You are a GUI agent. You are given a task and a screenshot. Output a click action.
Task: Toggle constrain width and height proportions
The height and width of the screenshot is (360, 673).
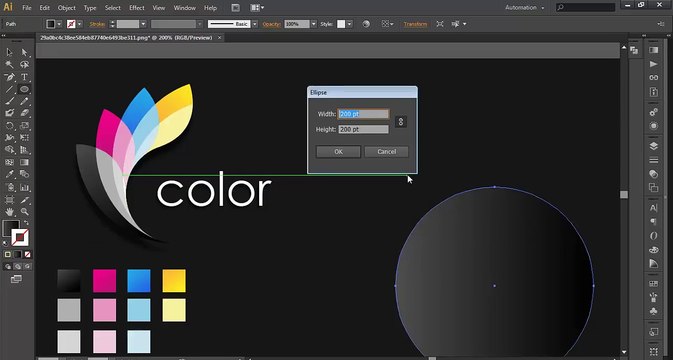click(x=401, y=122)
